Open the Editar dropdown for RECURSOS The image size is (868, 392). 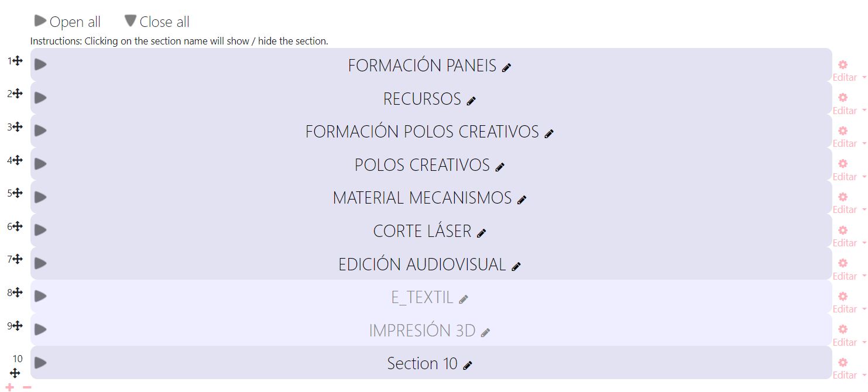848,111
